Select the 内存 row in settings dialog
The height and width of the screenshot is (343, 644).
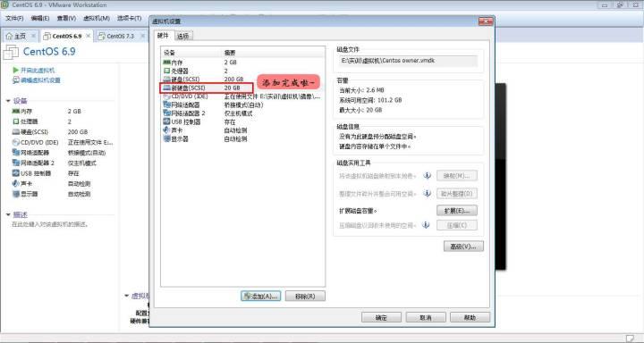tap(242, 63)
